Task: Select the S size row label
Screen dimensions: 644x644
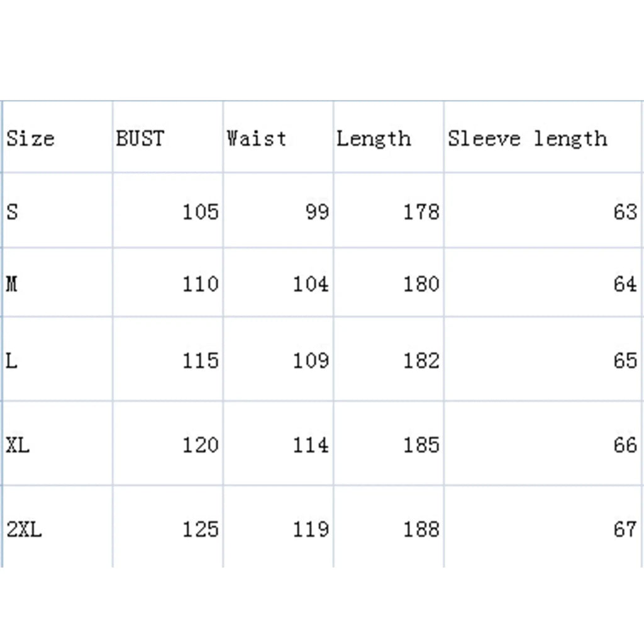Action: pos(13,212)
